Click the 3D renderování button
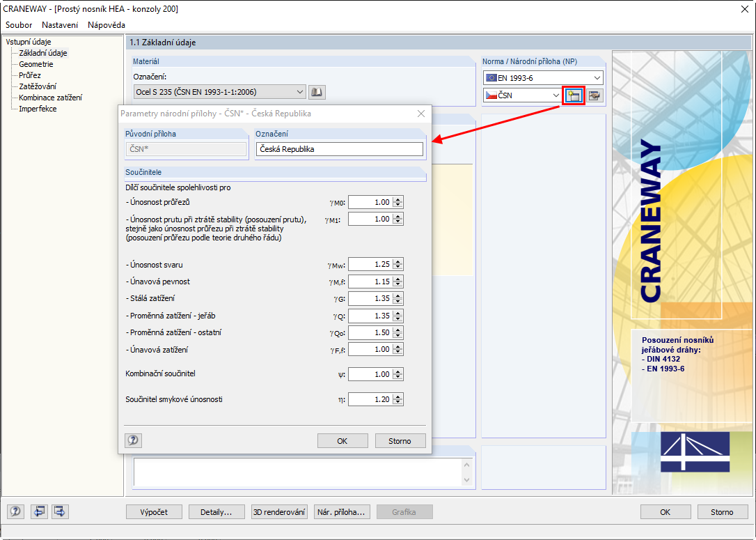The image size is (756, 540). coord(280,512)
